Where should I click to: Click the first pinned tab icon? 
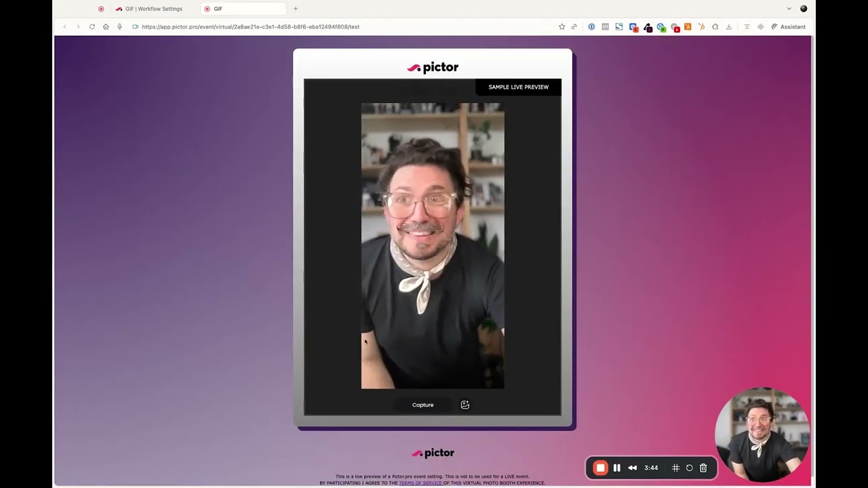click(101, 9)
